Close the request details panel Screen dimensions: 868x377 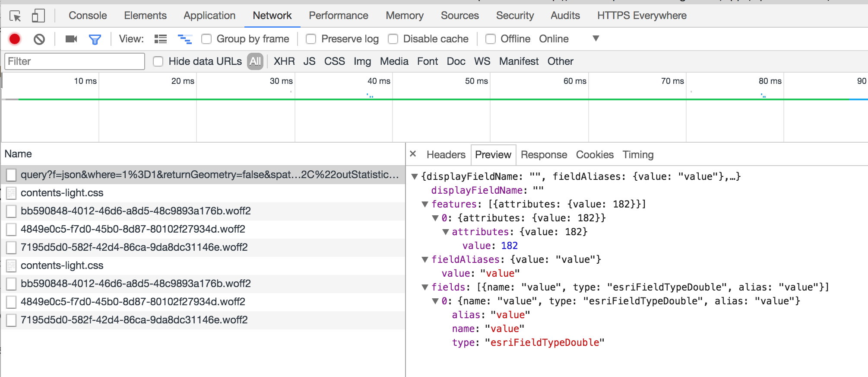pyautogui.click(x=413, y=154)
